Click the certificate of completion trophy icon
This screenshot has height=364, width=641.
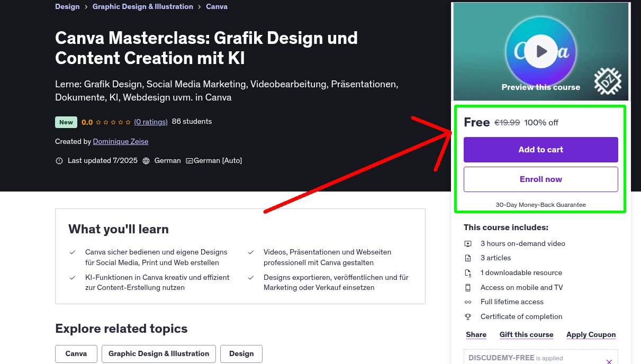click(468, 316)
